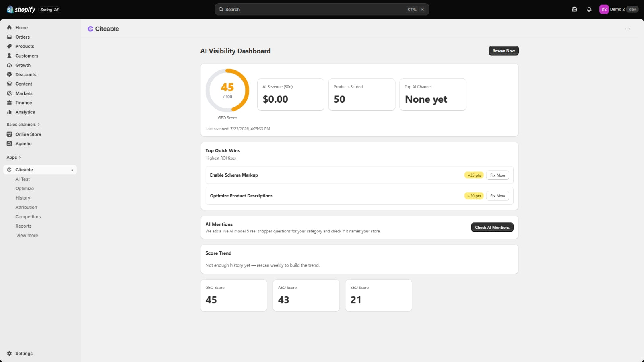The image size is (644, 362).
Task: Click the GEO Score circular gauge
Action: coord(227,90)
